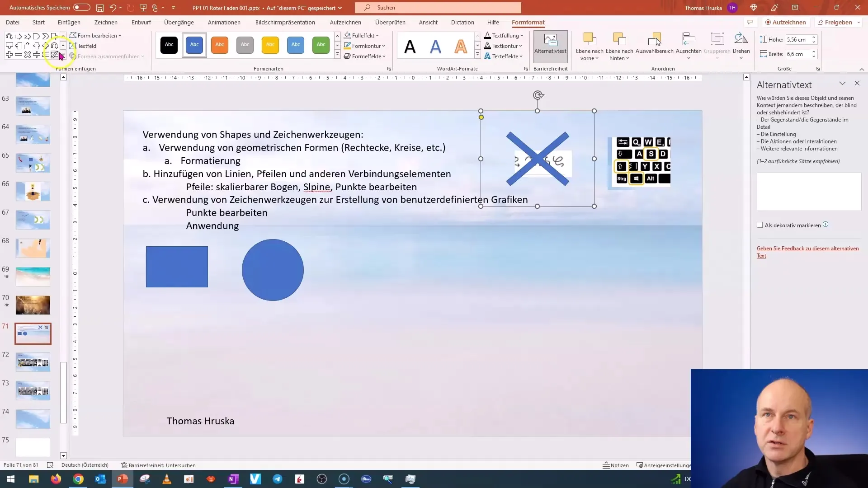Viewport: 868px width, 488px height.
Task: Select slide 72 thumbnail
Action: [33, 362]
